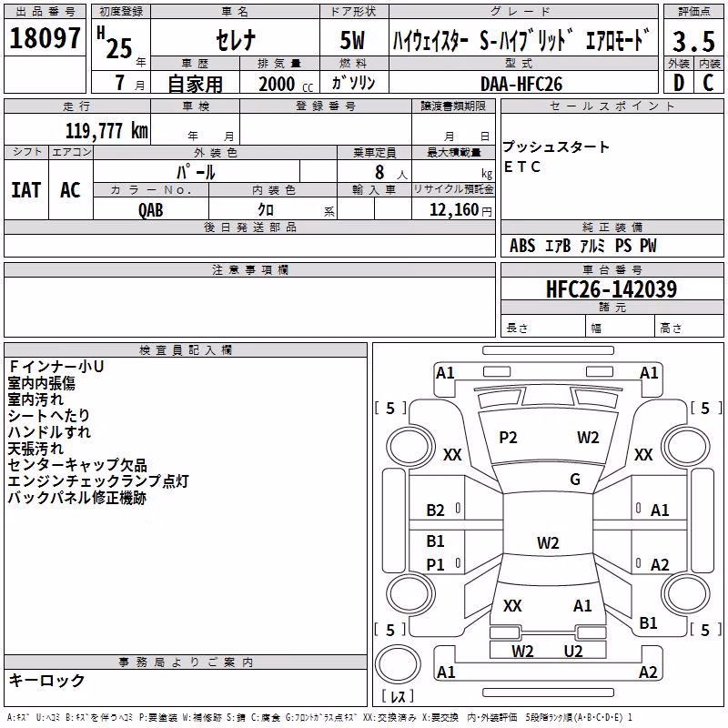Select chassis number HFC26-142039
The height and width of the screenshot is (728, 728).
[612, 289]
